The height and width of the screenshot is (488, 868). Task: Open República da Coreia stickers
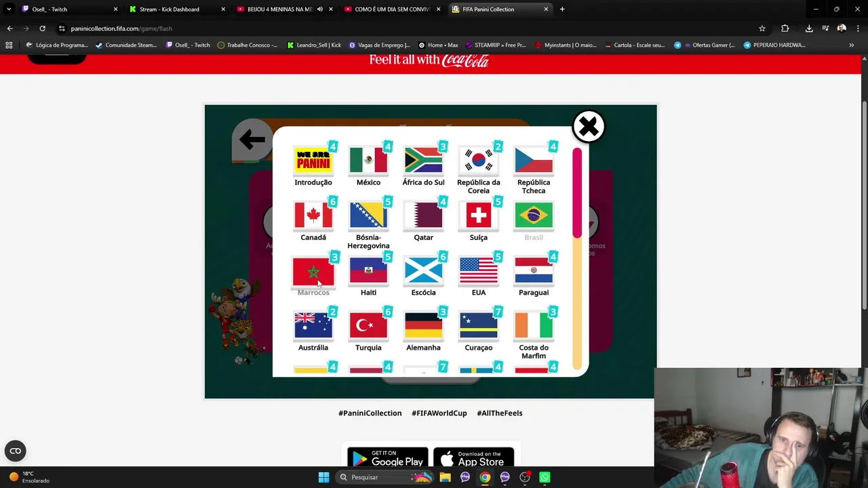478,161
